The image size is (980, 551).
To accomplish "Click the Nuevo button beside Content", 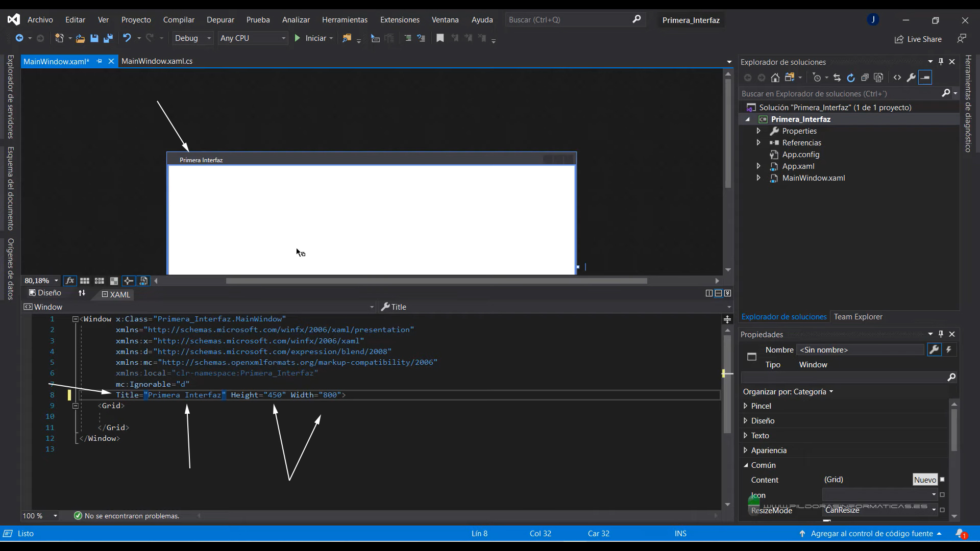I will 925,480.
